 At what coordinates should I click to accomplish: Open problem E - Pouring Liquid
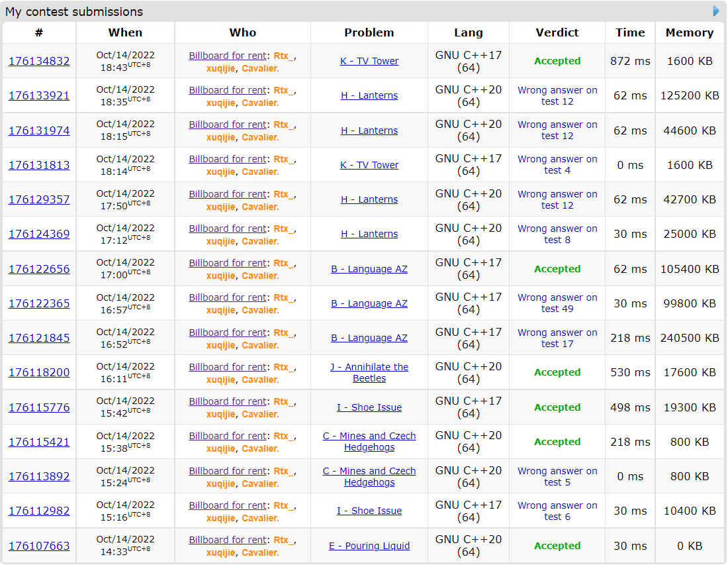[x=369, y=546]
